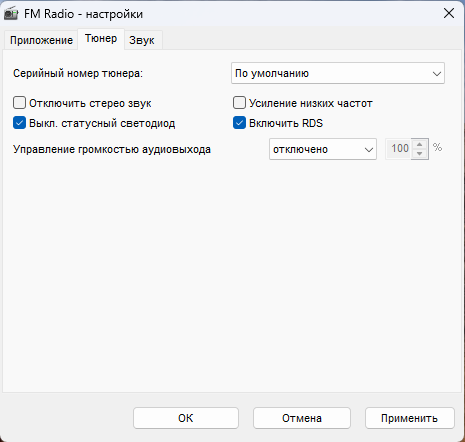Viewport: 465px width, 442px height.
Task: Switch to the Приложение tab
Action: click(41, 40)
